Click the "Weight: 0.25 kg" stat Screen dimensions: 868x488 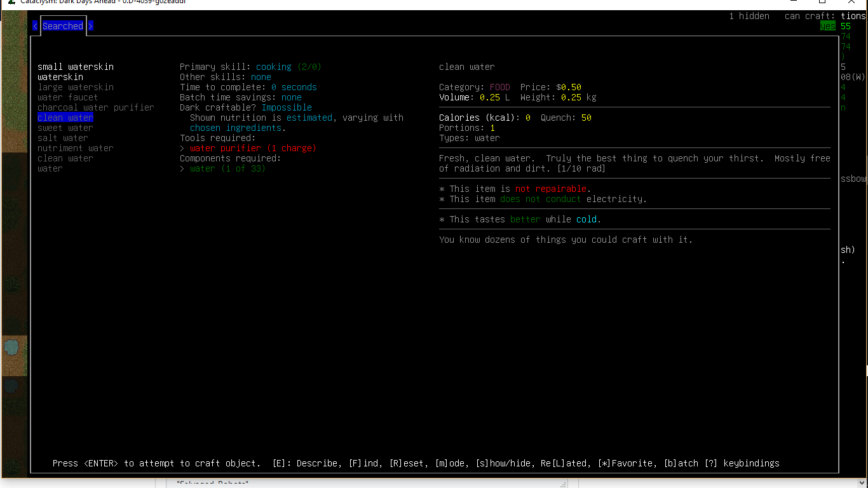tap(559, 97)
